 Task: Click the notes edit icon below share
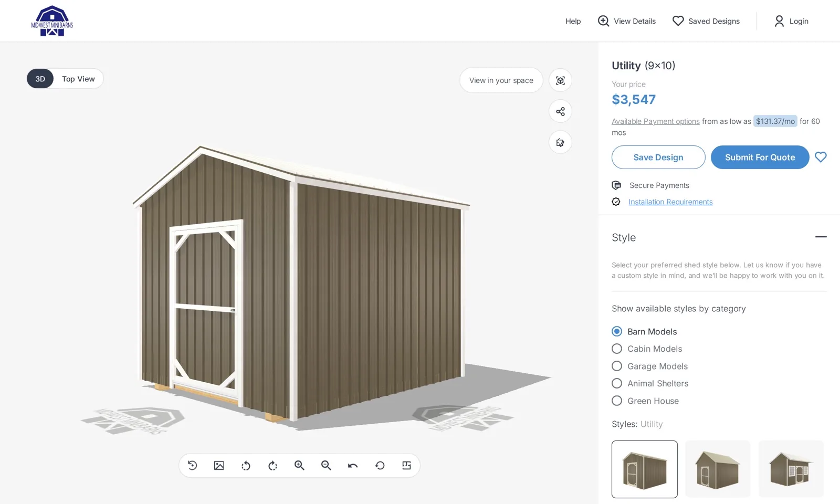[560, 142]
